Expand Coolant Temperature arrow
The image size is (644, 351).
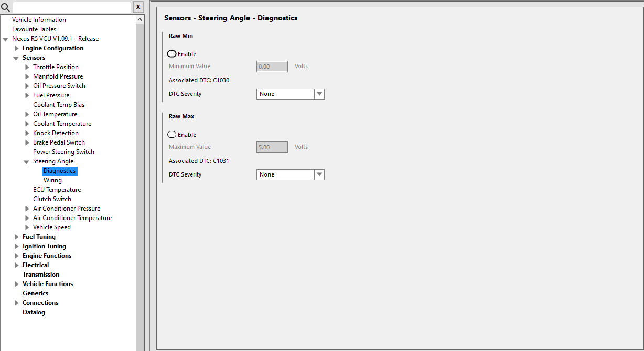coord(27,124)
